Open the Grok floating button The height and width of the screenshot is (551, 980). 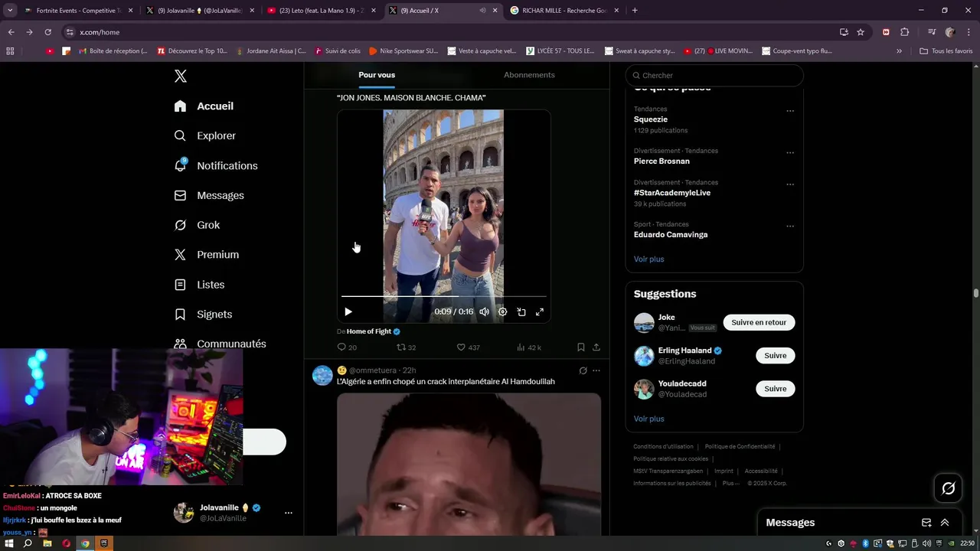click(x=949, y=488)
